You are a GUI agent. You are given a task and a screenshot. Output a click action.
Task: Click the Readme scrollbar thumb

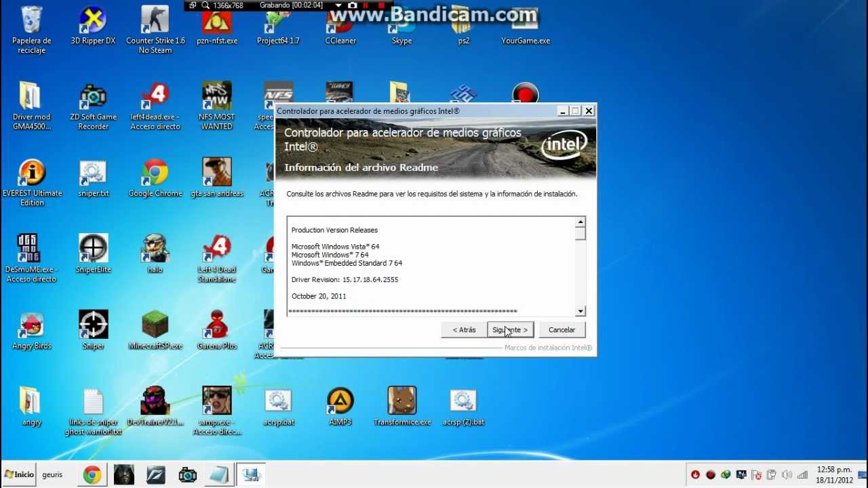pos(580,234)
